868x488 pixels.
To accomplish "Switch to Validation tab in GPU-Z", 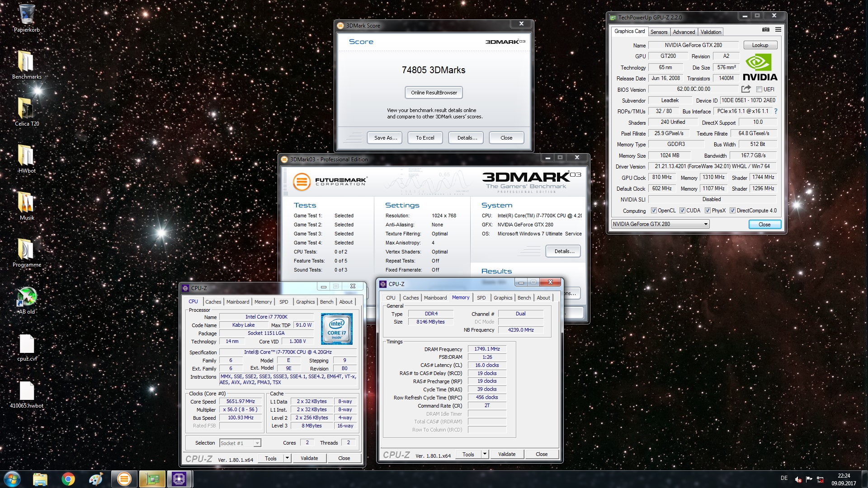I will pyautogui.click(x=711, y=32).
